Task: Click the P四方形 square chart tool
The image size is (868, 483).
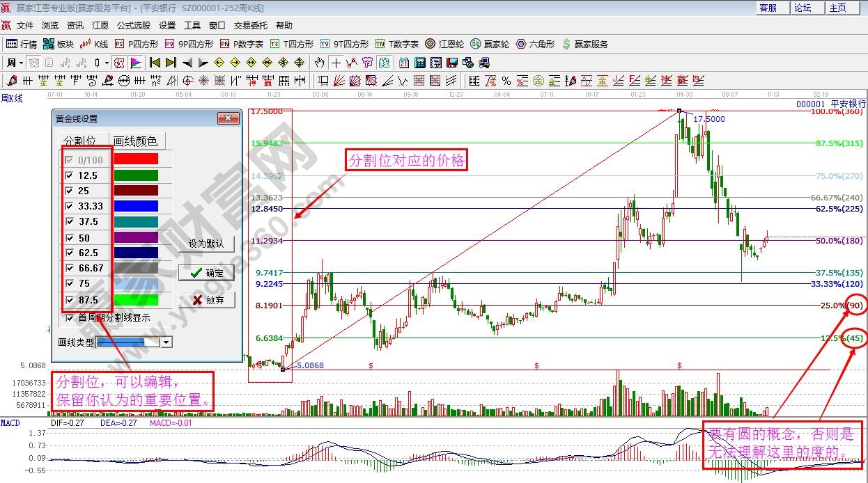Action: point(135,44)
